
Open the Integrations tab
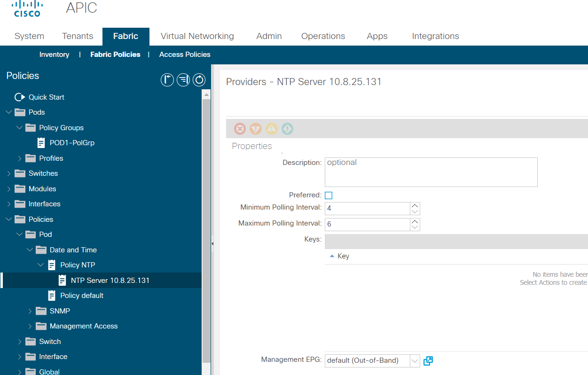point(436,36)
